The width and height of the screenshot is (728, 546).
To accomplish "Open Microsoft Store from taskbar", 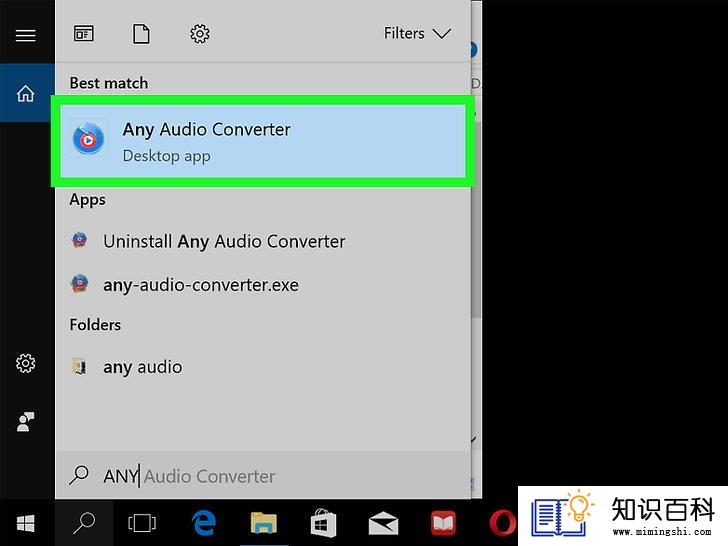I will [323, 523].
